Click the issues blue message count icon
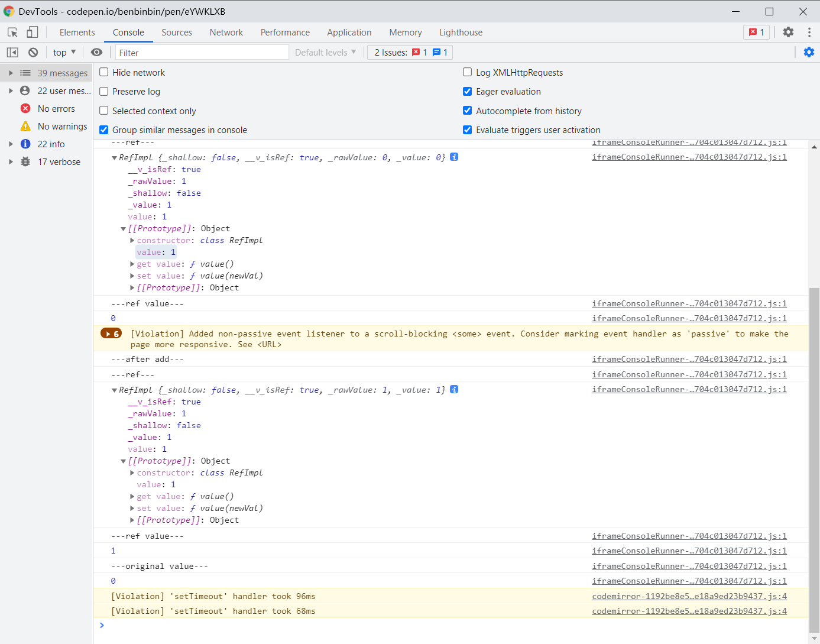Viewport: 820px width, 644px height. [x=437, y=52]
